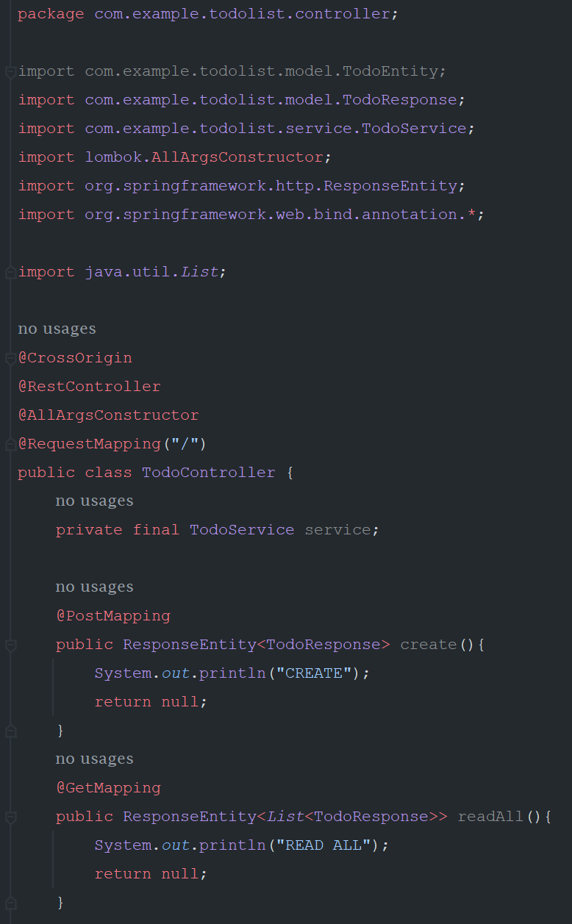Click fold-end marker at readAll() closing brace
572x924 pixels.
[x=10, y=903]
